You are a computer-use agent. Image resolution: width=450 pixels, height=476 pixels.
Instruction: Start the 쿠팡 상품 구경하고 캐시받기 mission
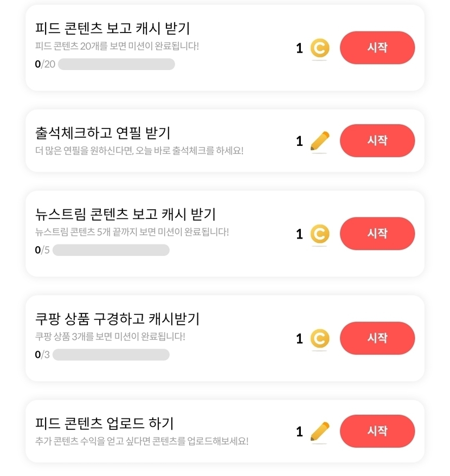pos(377,338)
